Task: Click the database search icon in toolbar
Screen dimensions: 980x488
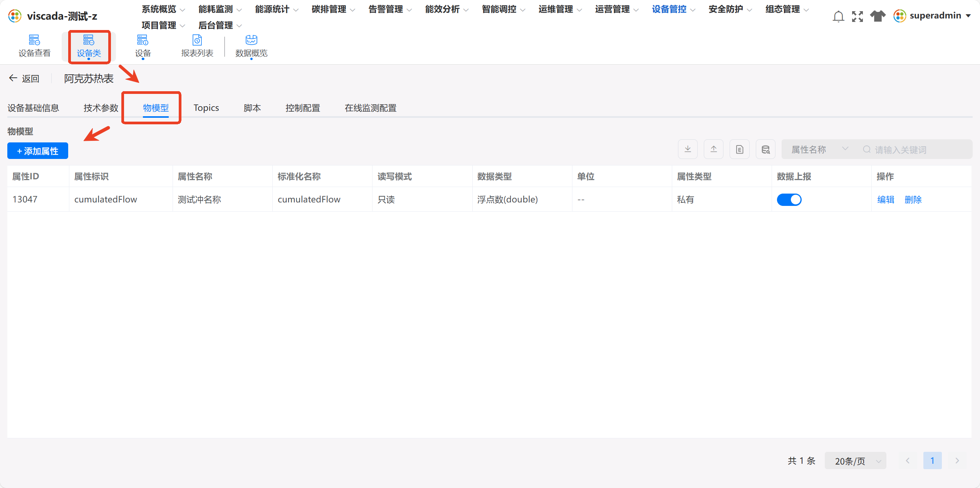Action: click(x=765, y=149)
